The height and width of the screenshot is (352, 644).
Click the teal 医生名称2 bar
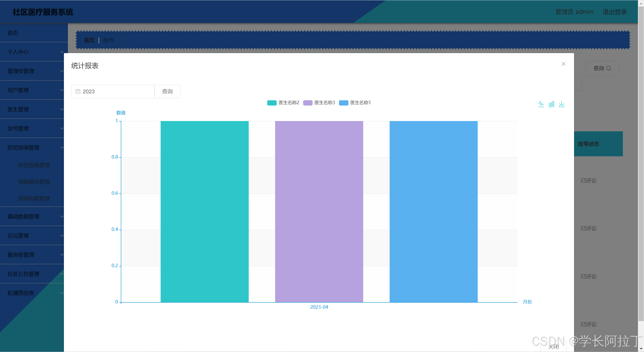pyautogui.click(x=205, y=211)
